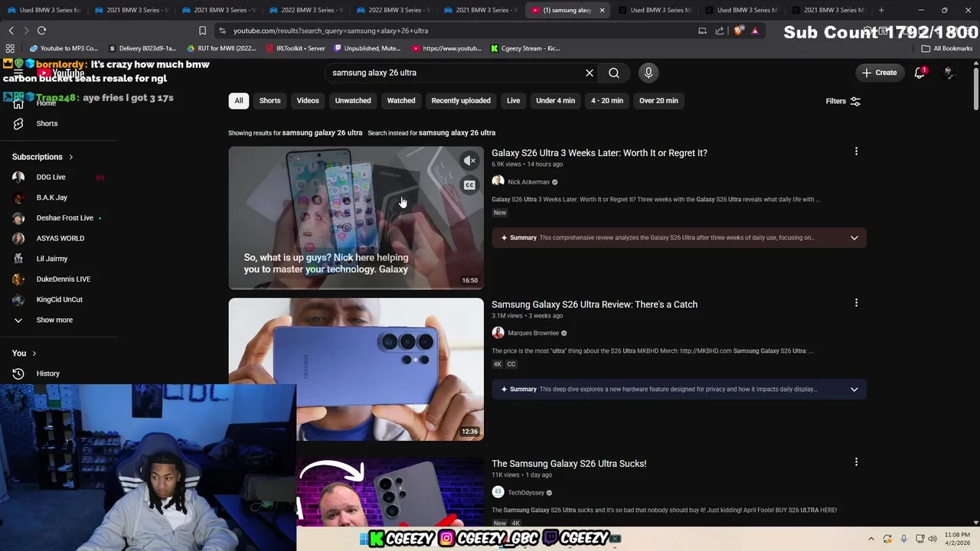Screen dimensions: 980x551
Task: Open the blue S26 Ultra MKBHD thumbnail
Action: tap(356, 369)
